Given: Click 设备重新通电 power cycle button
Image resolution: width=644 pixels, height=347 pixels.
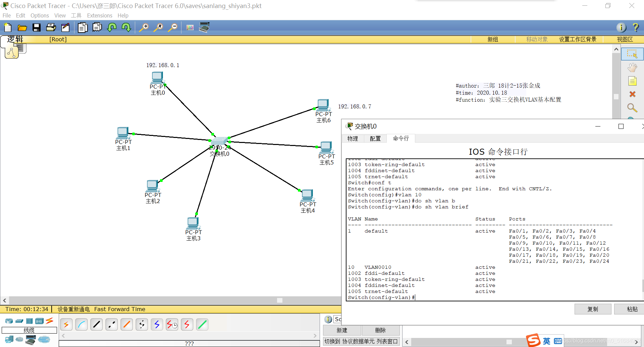Looking at the screenshot, I should tap(73, 309).
